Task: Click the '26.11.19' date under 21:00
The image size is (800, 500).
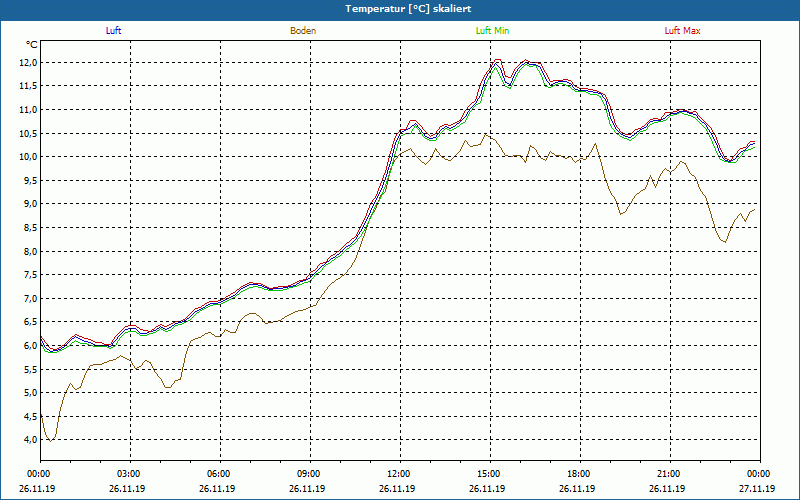Action: [x=667, y=489]
